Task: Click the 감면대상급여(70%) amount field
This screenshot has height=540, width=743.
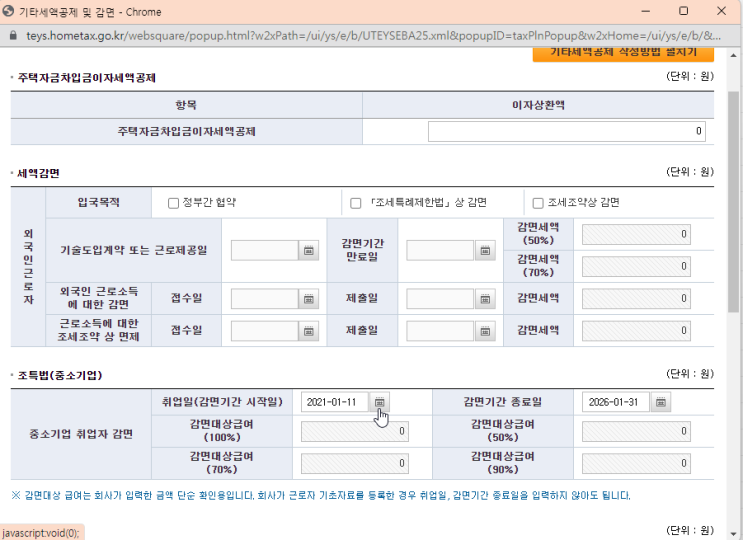Action: [355, 464]
